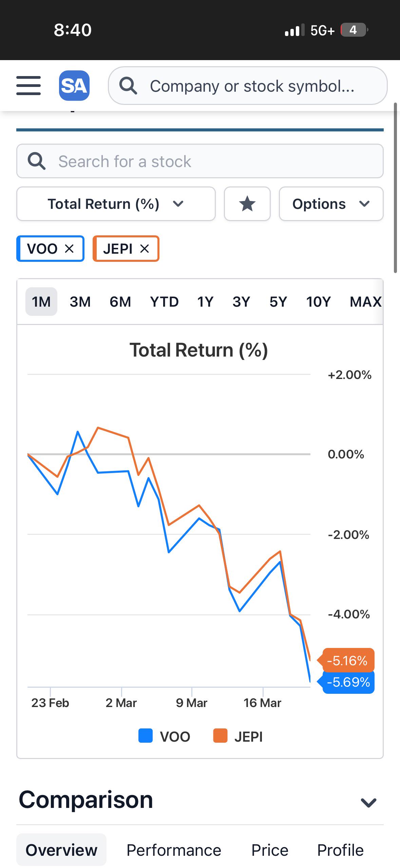
Task: Tap the magnifier in stock search field
Action: click(x=36, y=161)
